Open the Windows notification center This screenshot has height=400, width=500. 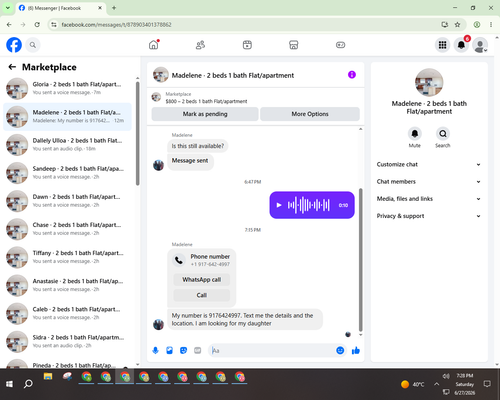487,384
